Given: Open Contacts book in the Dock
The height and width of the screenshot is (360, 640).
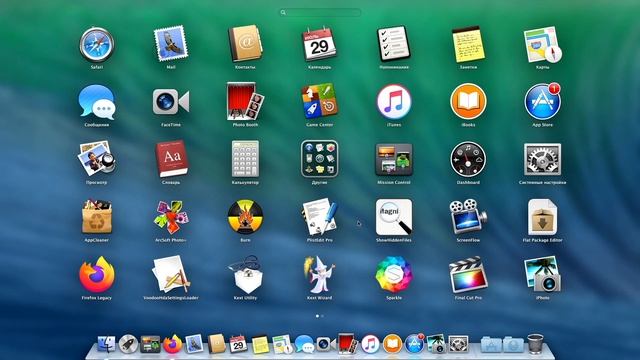Looking at the screenshot, I should (x=216, y=344).
